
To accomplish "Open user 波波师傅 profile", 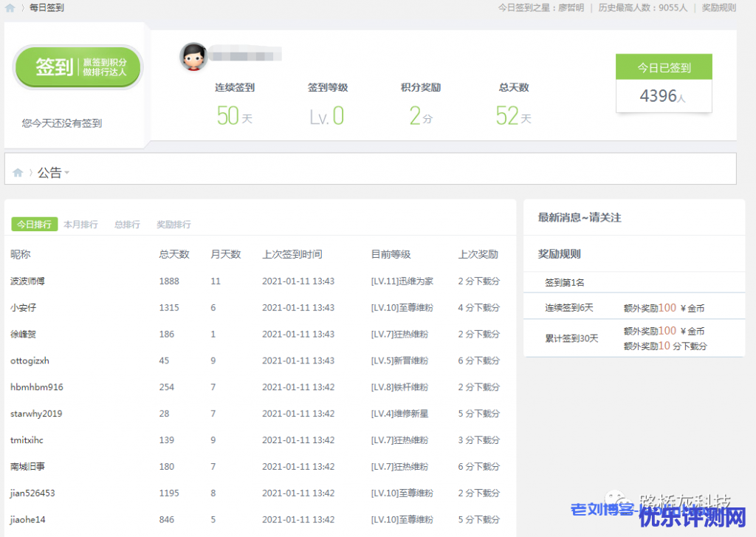I will (x=28, y=281).
